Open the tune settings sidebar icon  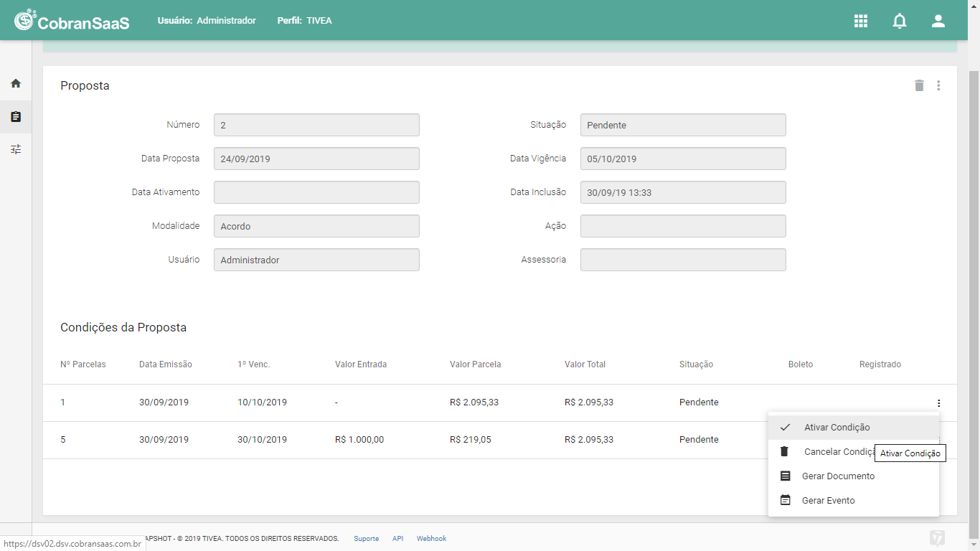(16, 149)
